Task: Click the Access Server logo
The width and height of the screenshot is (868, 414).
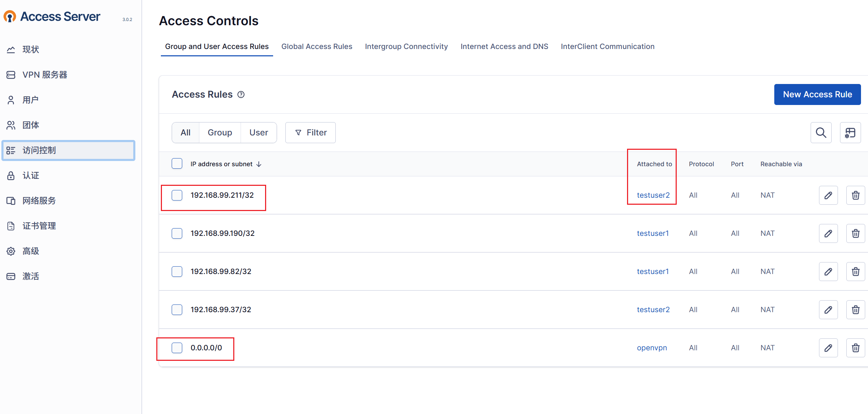Action: (x=52, y=16)
